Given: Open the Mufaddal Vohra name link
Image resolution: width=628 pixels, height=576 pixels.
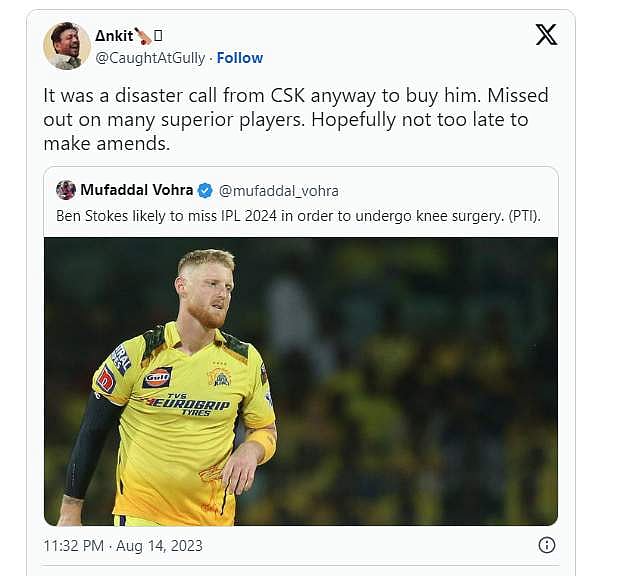Looking at the screenshot, I should [138, 190].
